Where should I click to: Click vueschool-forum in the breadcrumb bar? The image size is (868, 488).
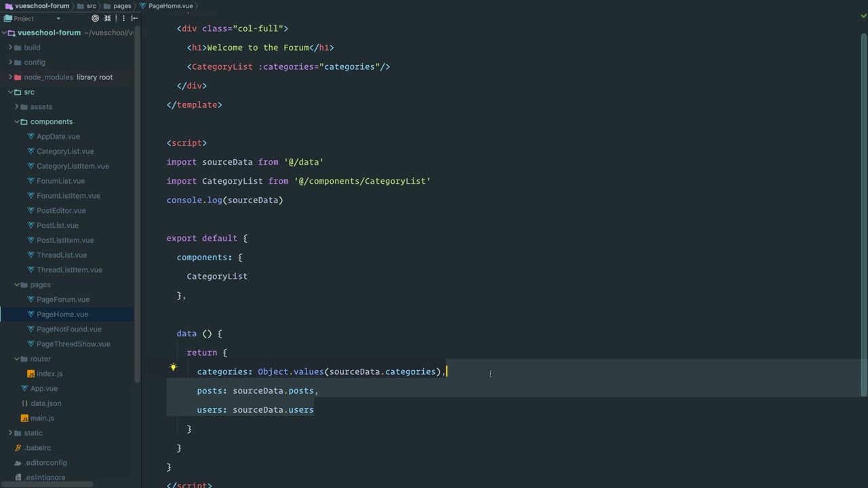42,5
